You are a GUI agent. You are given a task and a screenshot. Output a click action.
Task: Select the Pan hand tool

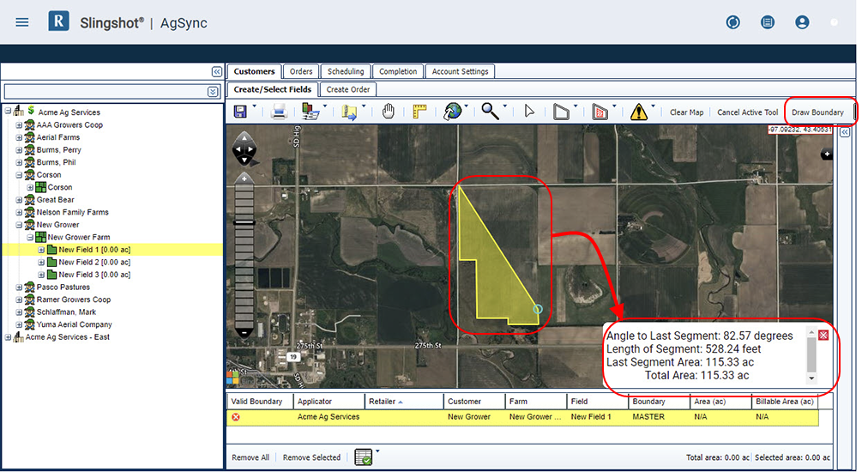388,112
